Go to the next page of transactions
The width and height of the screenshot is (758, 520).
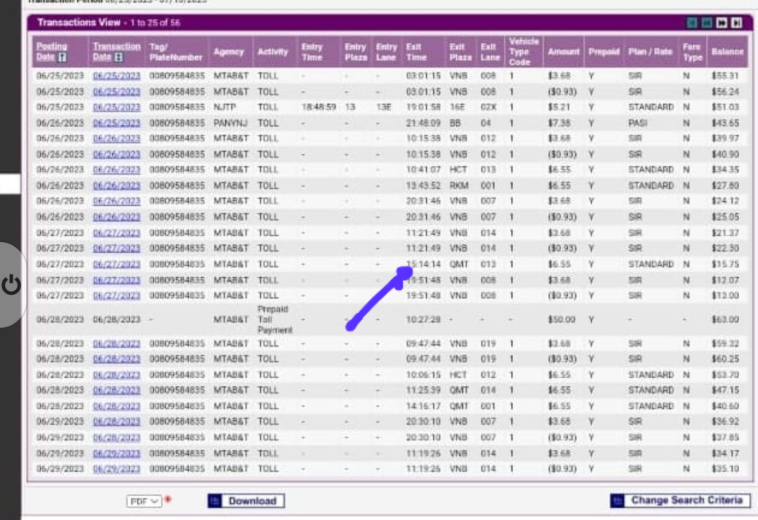click(x=722, y=23)
